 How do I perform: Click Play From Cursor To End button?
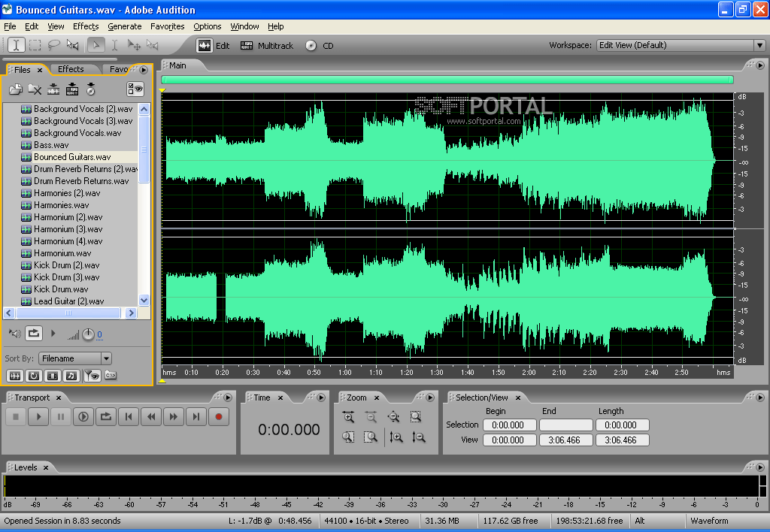tap(83, 417)
